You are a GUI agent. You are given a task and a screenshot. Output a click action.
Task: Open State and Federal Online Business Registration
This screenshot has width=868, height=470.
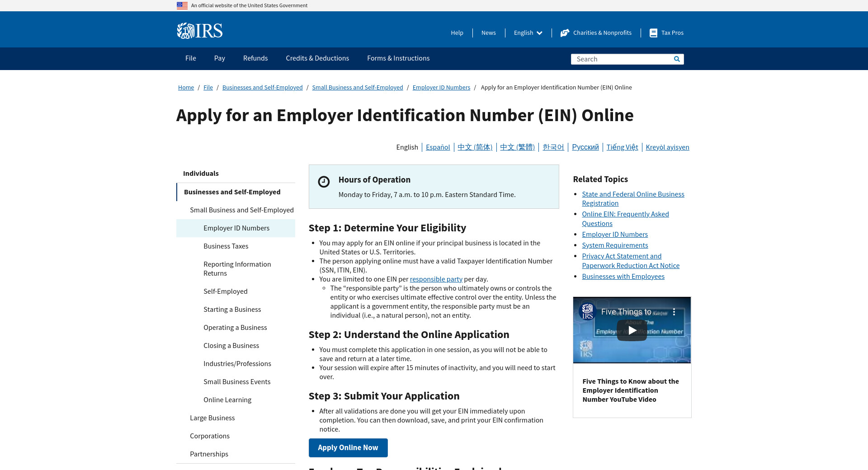633,199
